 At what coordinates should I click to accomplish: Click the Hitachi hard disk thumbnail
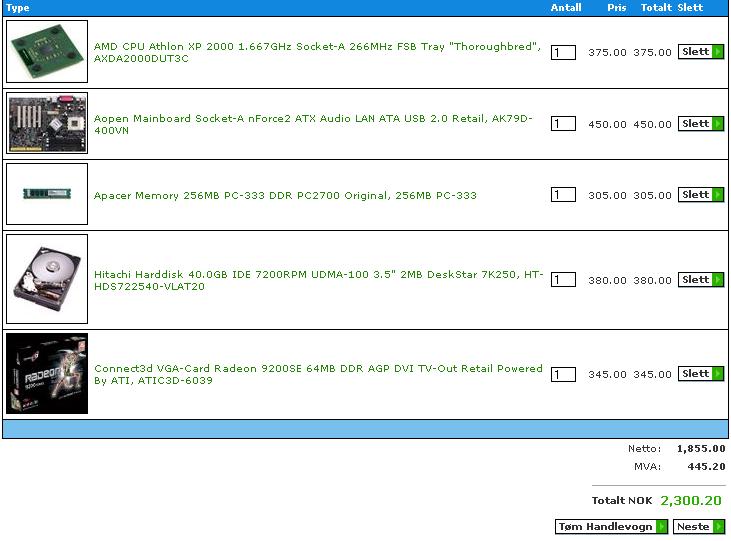(x=47, y=279)
